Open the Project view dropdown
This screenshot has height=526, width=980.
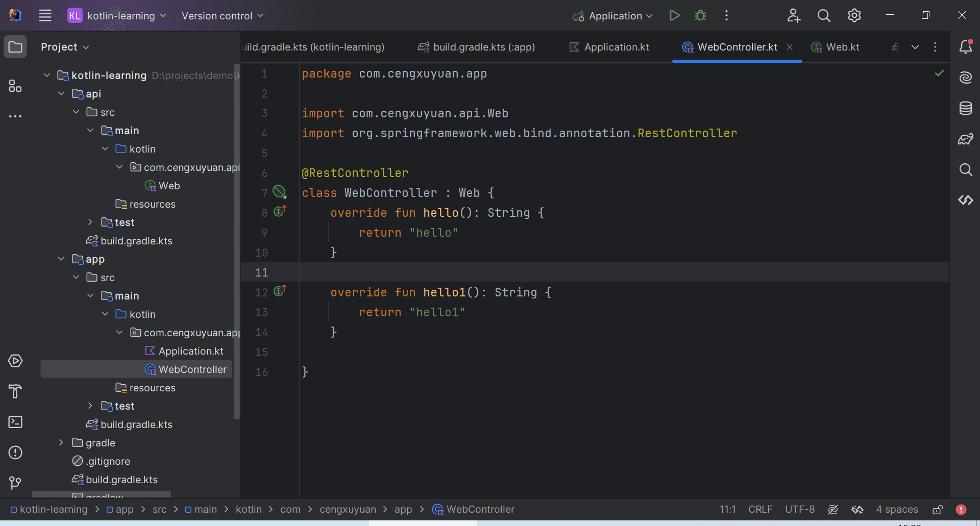pyautogui.click(x=65, y=47)
